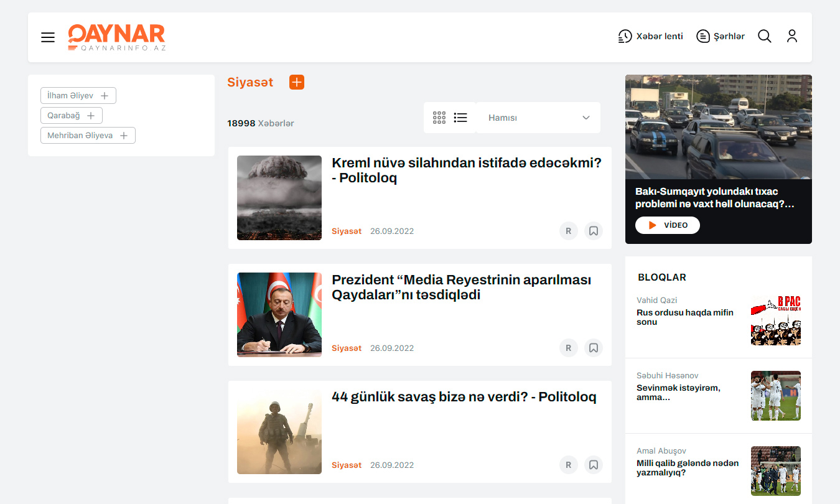Click the orange plus next to Siyasət
Screen dimensions: 840x504
[x=297, y=82]
